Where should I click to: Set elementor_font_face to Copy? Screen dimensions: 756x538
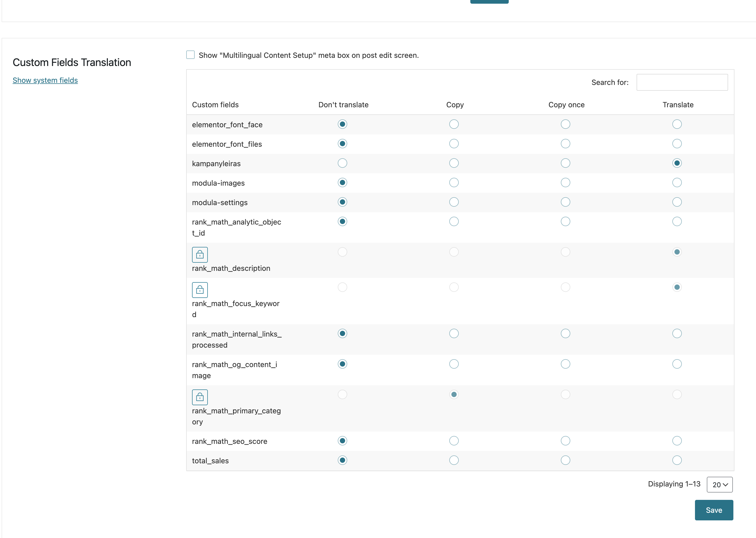[x=454, y=124]
